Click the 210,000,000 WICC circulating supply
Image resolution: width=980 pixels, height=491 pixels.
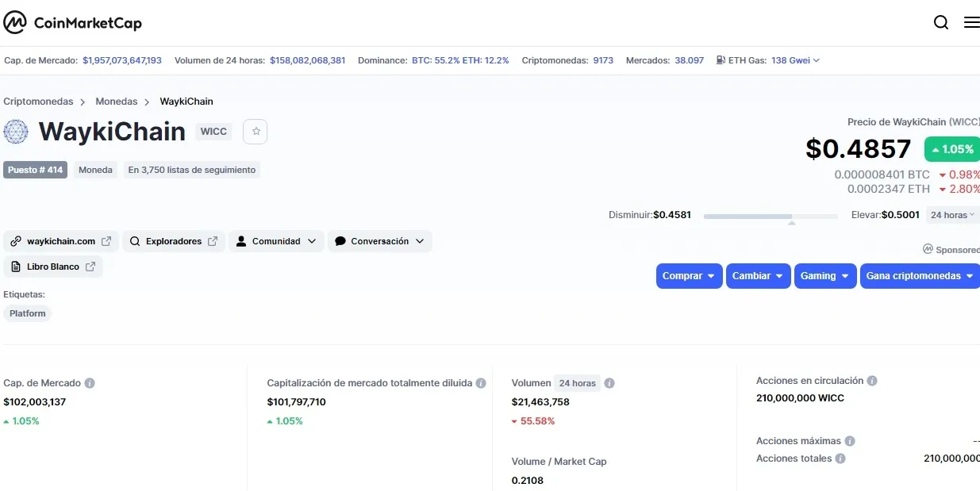tap(801, 398)
